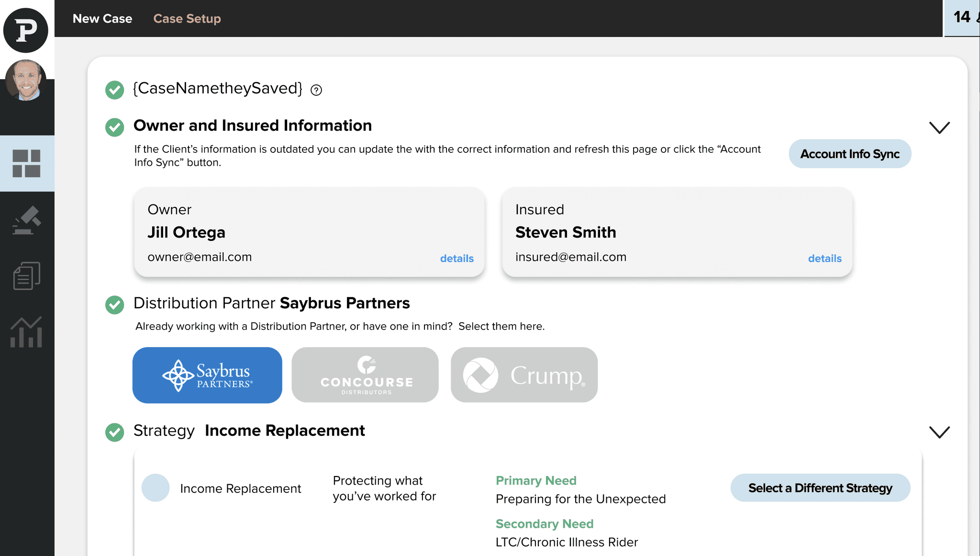Select the Concourse Distributors partner tile
The height and width of the screenshot is (556, 980).
(x=365, y=375)
